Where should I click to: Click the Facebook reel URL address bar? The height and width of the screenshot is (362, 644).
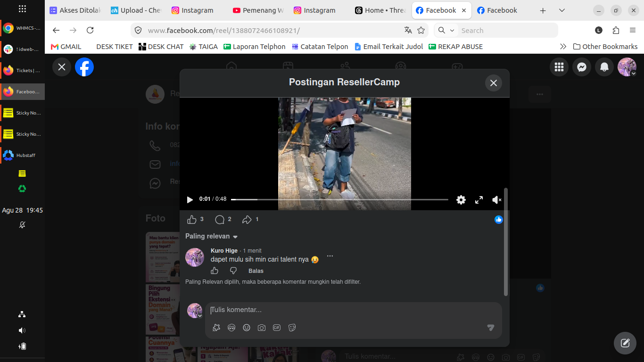tap(273, 31)
